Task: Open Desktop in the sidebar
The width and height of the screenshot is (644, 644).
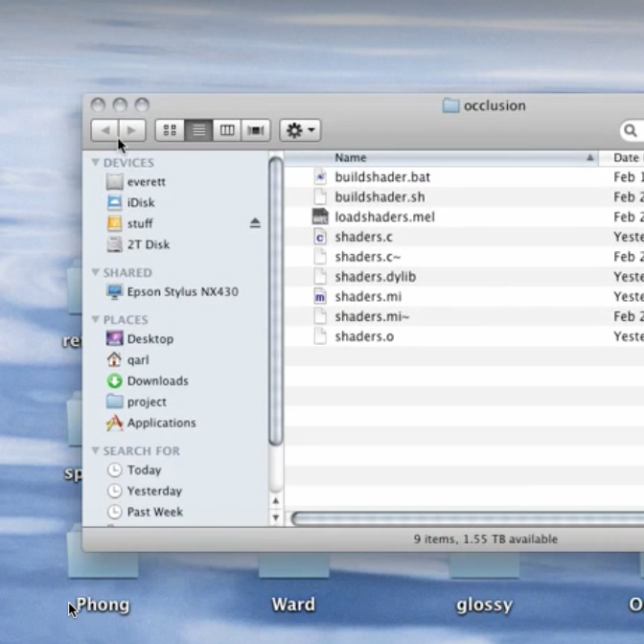Action: (149, 339)
